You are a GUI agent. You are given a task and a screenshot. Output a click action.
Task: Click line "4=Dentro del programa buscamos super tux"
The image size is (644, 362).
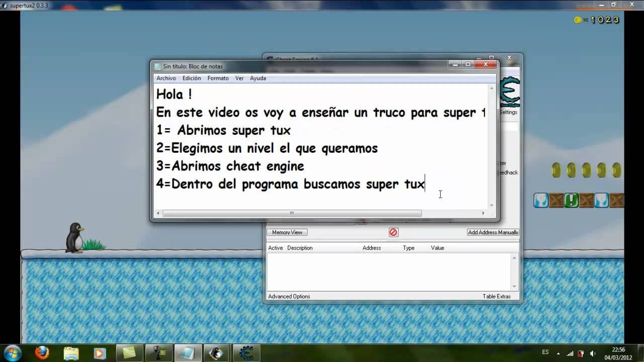[290, 184]
